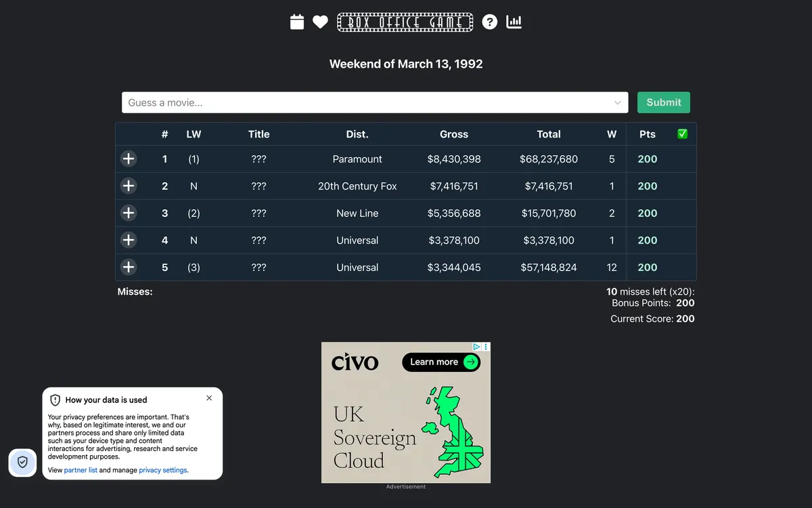Click the Box Office Game logo

(x=405, y=22)
